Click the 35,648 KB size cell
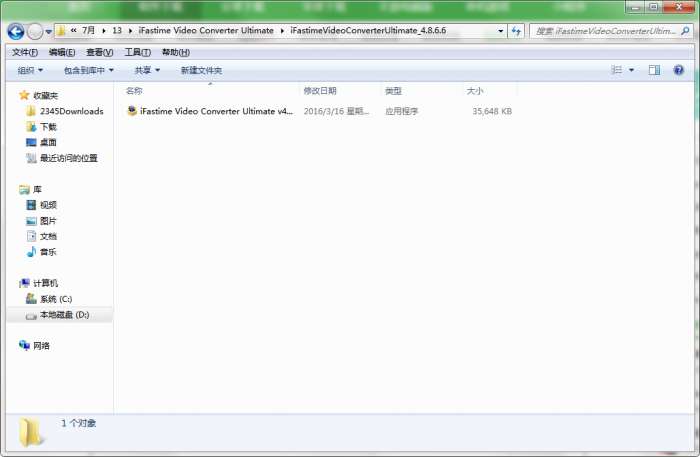 coord(492,111)
